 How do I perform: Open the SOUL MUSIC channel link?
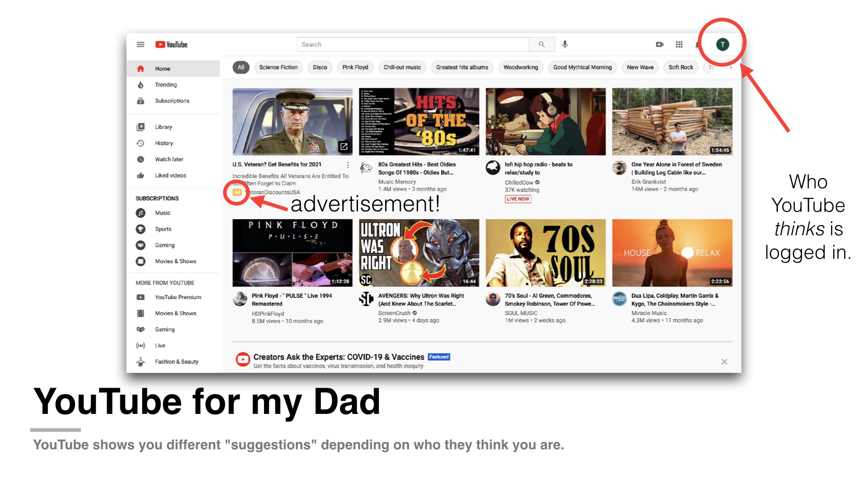coord(521,313)
